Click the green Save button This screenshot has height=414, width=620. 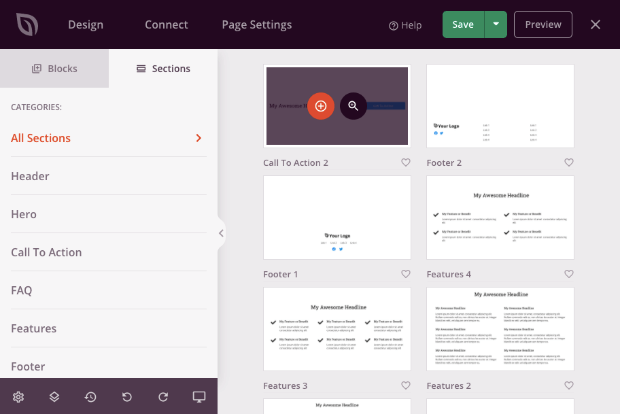463,25
